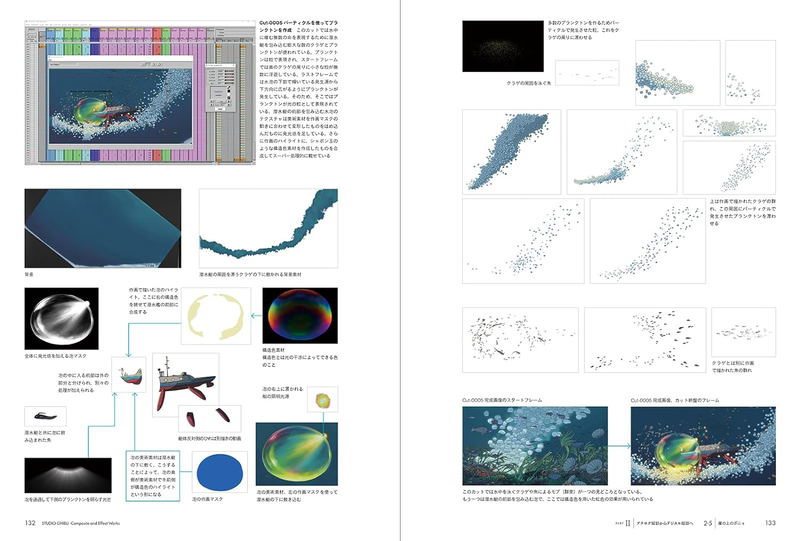The height and width of the screenshot is (541, 800).
Task: Click page number 132
Action: pyautogui.click(x=30, y=523)
